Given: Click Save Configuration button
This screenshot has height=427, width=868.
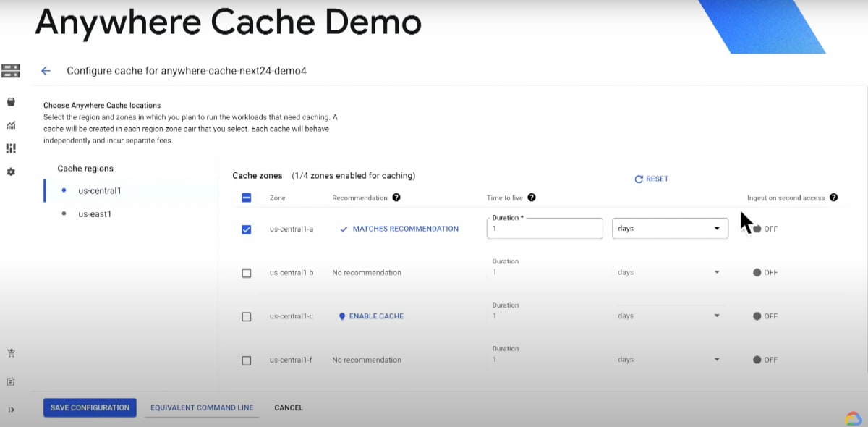Looking at the screenshot, I should tap(90, 408).
